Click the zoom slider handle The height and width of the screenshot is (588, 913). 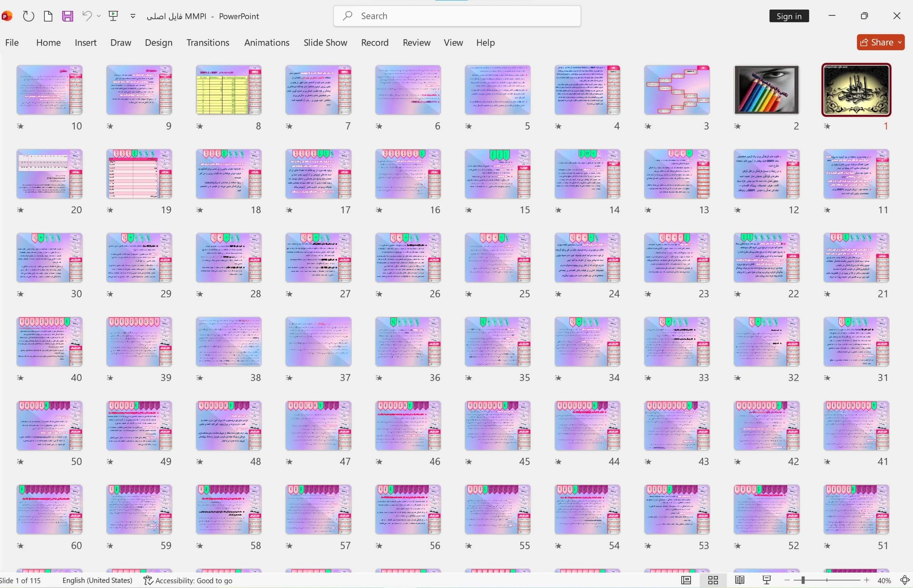[x=803, y=581]
